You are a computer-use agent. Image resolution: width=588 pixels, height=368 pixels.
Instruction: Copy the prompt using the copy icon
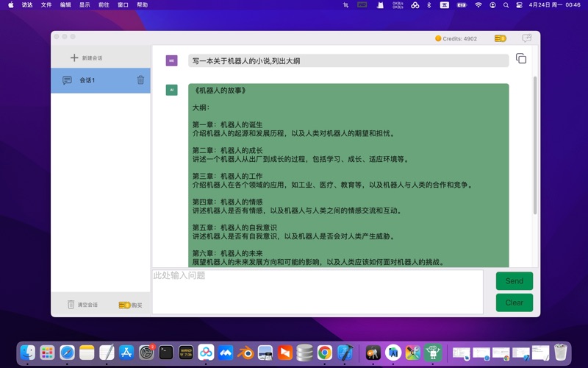tap(521, 59)
